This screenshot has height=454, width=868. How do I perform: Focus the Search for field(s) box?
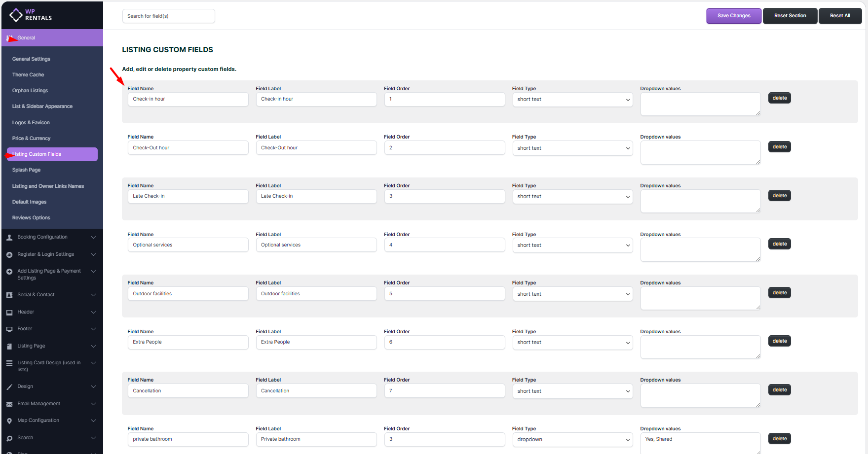point(168,16)
